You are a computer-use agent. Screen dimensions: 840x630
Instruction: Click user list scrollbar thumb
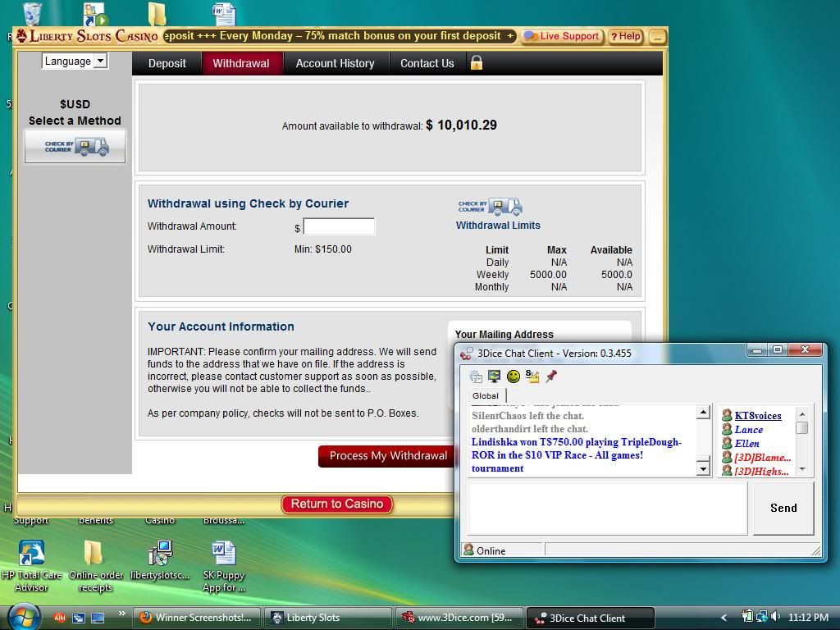(802, 428)
